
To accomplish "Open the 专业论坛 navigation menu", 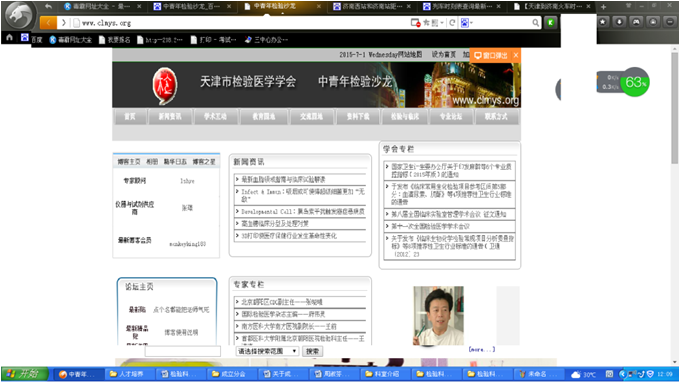I will pos(451,117).
